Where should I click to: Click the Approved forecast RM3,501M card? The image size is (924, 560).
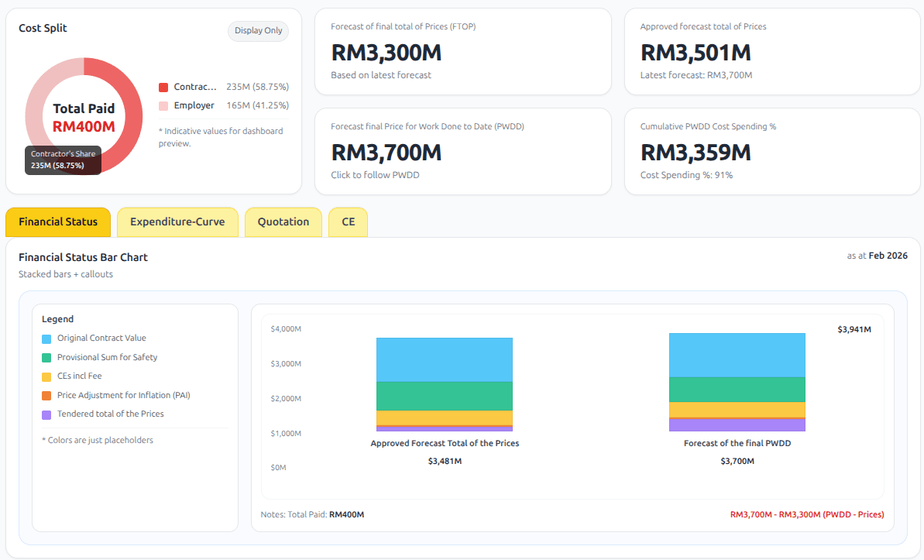click(x=772, y=51)
